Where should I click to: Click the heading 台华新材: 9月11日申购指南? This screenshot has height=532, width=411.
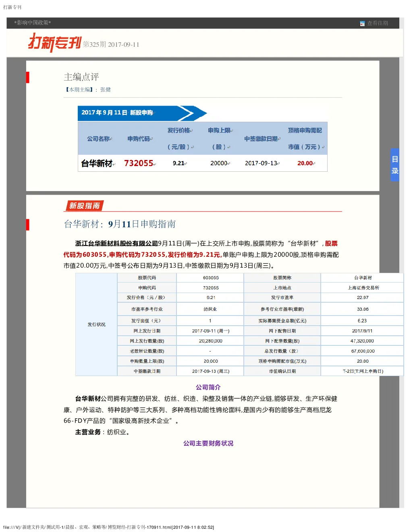pyautogui.click(x=120, y=224)
